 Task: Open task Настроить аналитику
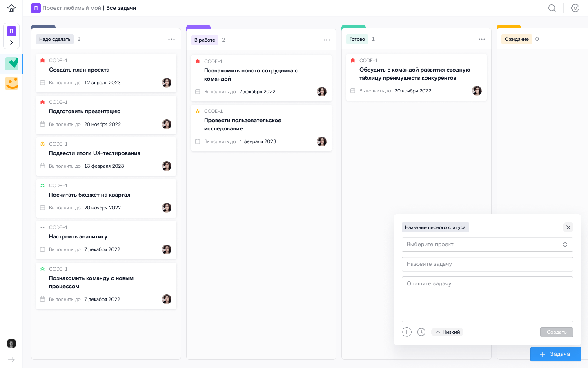pos(106,240)
